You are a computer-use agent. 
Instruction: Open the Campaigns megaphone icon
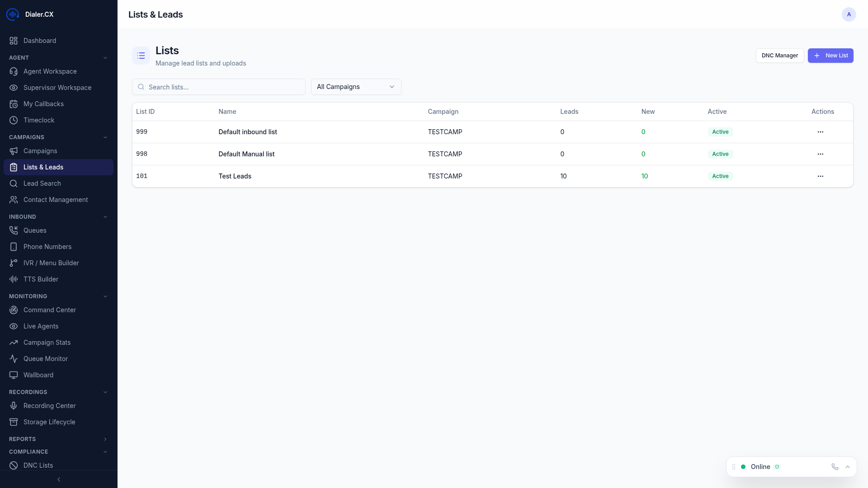tap(14, 151)
